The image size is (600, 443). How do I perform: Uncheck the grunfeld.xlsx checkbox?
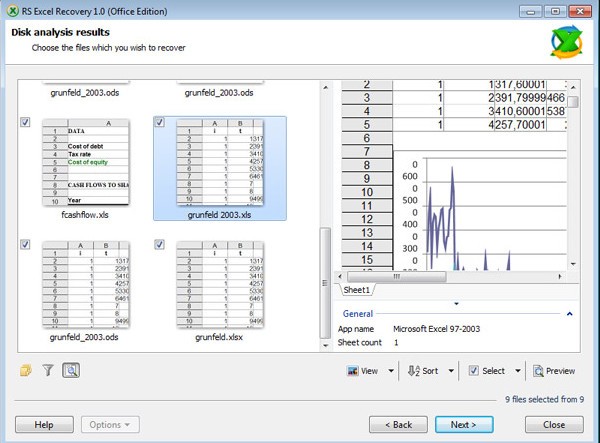click(160, 244)
